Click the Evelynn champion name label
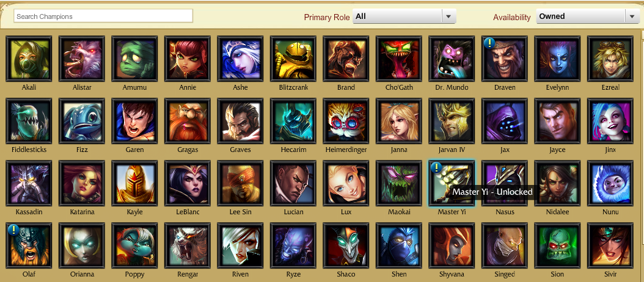Image resolution: width=644 pixels, height=282 pixels. [x=557, y=87]
